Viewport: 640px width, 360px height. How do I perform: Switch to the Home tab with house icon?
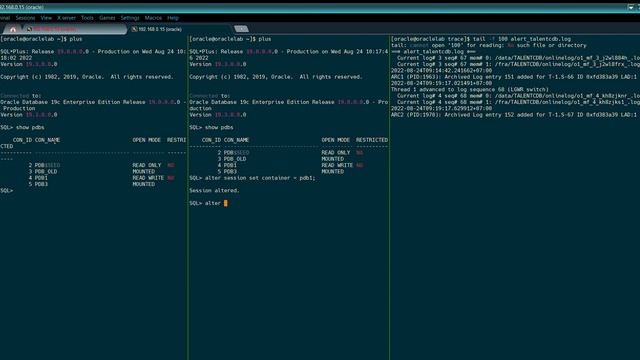[13, 29]
